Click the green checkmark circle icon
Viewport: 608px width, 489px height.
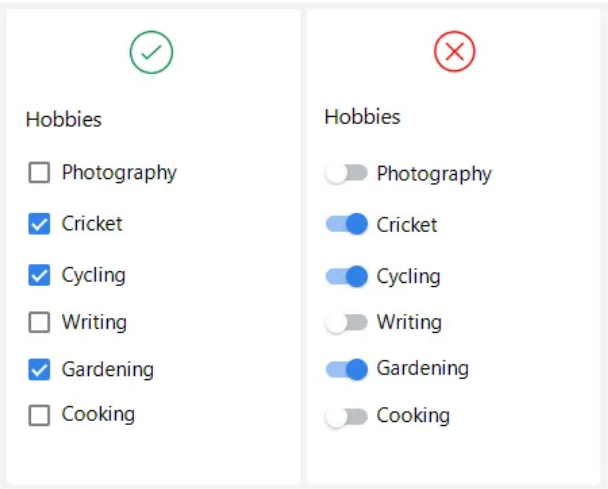click(151, 52)
